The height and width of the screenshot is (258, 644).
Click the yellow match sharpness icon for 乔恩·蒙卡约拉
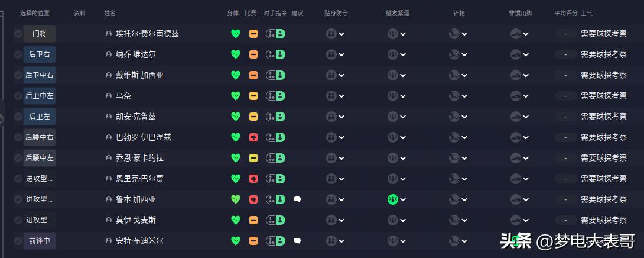(253, 158)
